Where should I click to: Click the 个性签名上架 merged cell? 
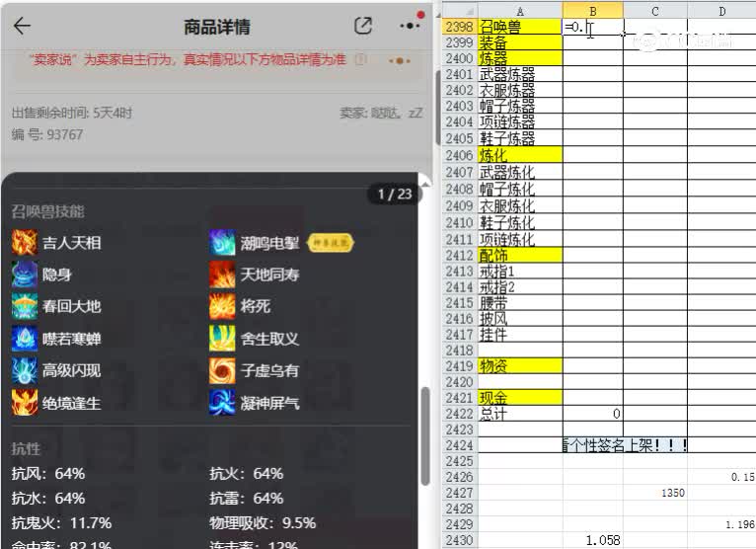(x=625, y=445)
